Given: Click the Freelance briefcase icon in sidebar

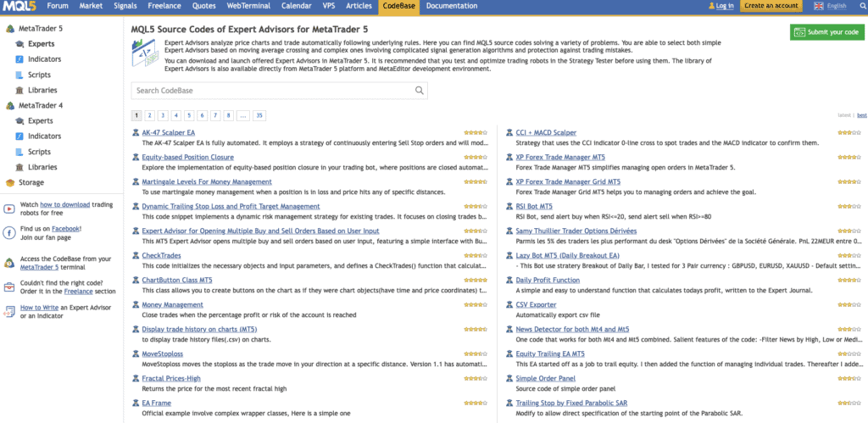Looking at the screenshot, I should 9,287.
